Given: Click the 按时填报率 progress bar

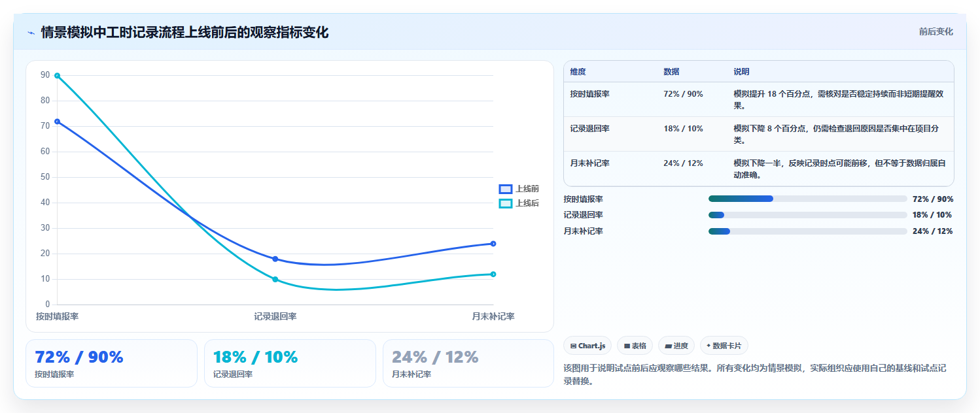Looking at the screenshot, I should click(x=807, y=199).
